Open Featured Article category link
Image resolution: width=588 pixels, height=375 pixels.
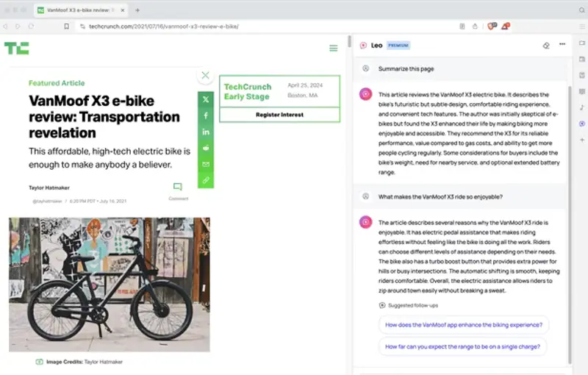[57, 83]
